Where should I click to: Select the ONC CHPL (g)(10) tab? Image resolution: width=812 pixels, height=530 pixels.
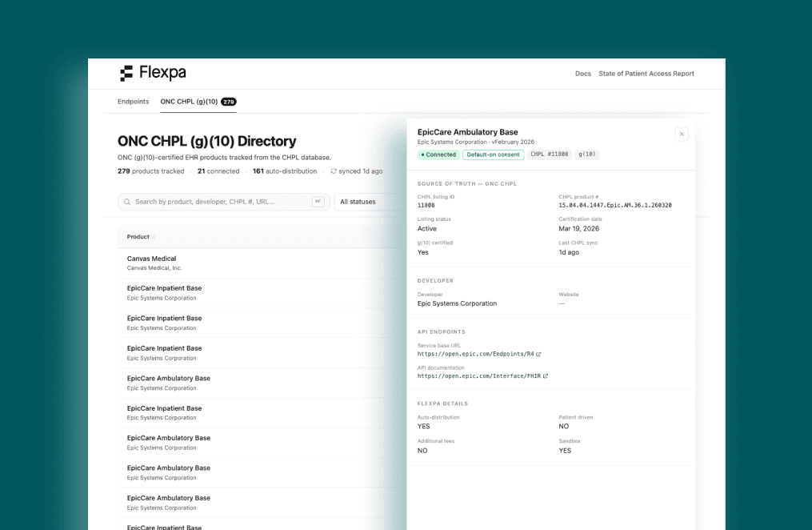(198, 102)
